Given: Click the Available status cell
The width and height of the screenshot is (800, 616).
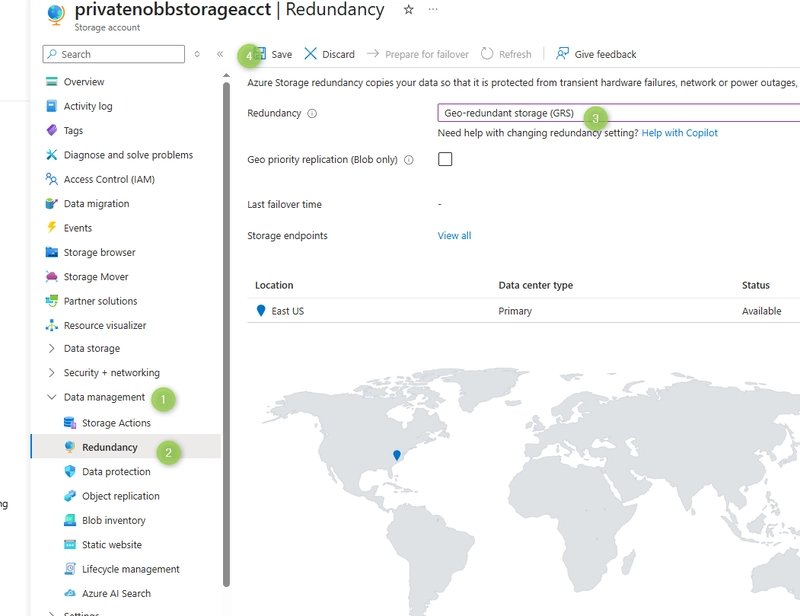Looking at the screenshot, I should [x=761, y=311].
